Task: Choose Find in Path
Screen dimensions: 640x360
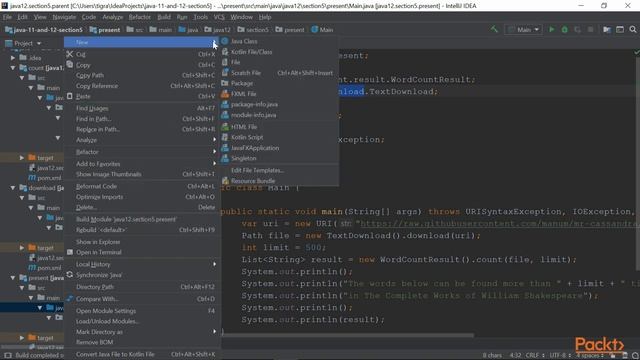Action: [142, 119]
